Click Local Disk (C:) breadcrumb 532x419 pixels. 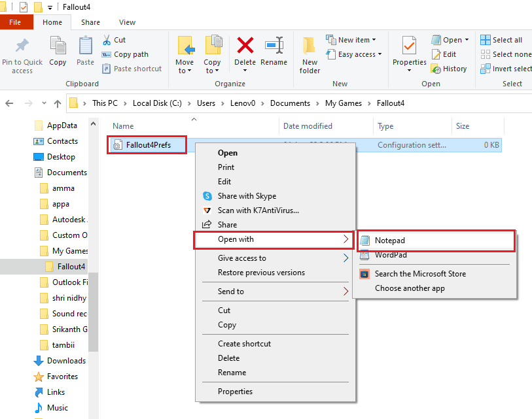click(x=157, y=103)
